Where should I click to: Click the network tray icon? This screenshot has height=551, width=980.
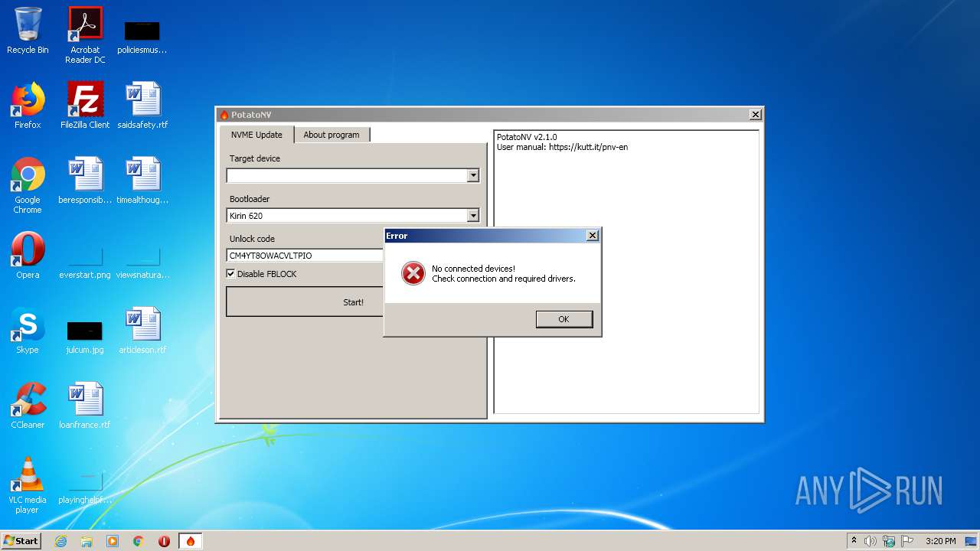click(x=889, y=541)
